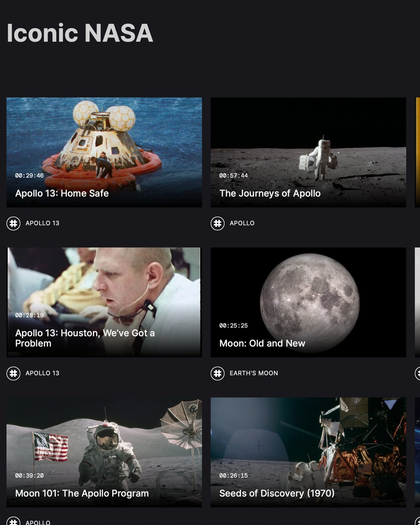This screenshot has width=420, height=525.
Task: Open The Journeys of Apollo video thumbnail
Action: tap(308, 152)
